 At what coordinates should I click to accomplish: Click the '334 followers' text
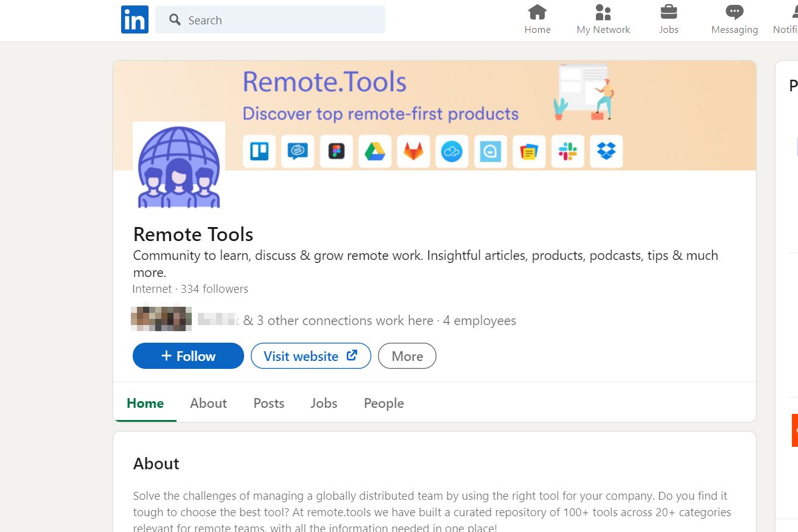(x=214, y=289)
